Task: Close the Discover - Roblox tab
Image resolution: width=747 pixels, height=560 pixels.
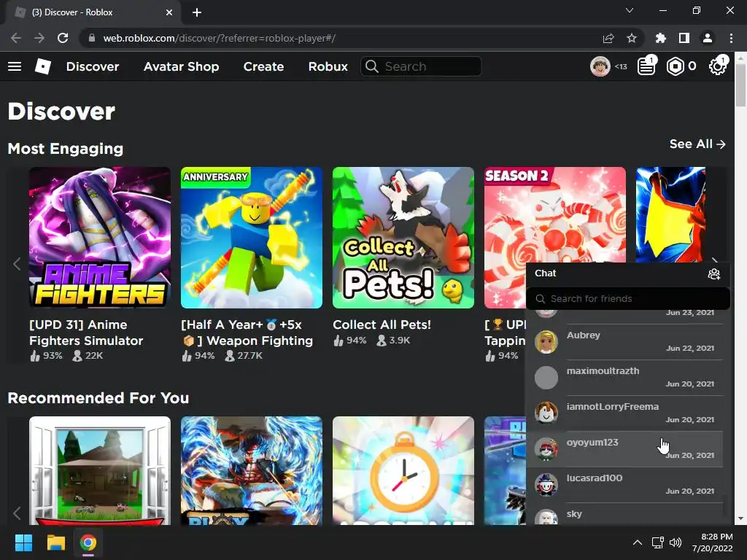Action: pyautogui.click(x=169, y=12)
